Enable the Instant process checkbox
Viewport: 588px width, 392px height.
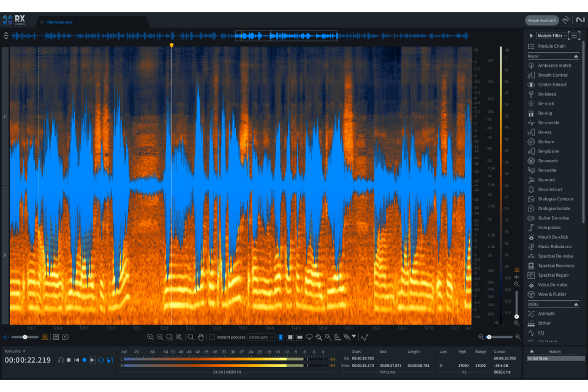(x=213, y=337)
